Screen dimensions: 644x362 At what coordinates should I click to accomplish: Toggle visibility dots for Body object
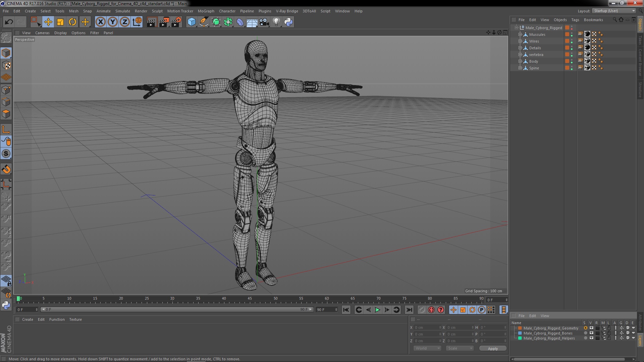572,61
